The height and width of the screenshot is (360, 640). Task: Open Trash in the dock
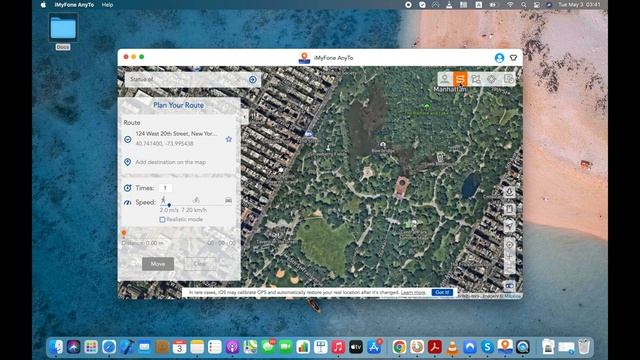pos(584,347)
